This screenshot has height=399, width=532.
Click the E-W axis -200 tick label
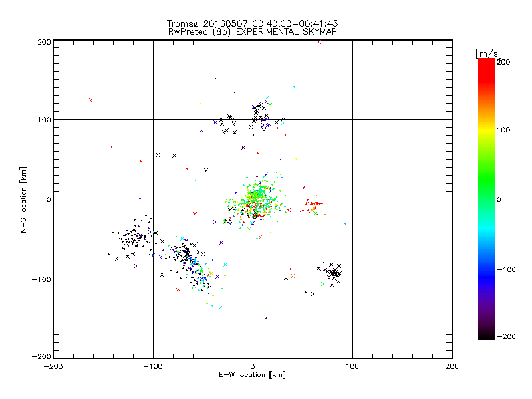pos(53,366)
